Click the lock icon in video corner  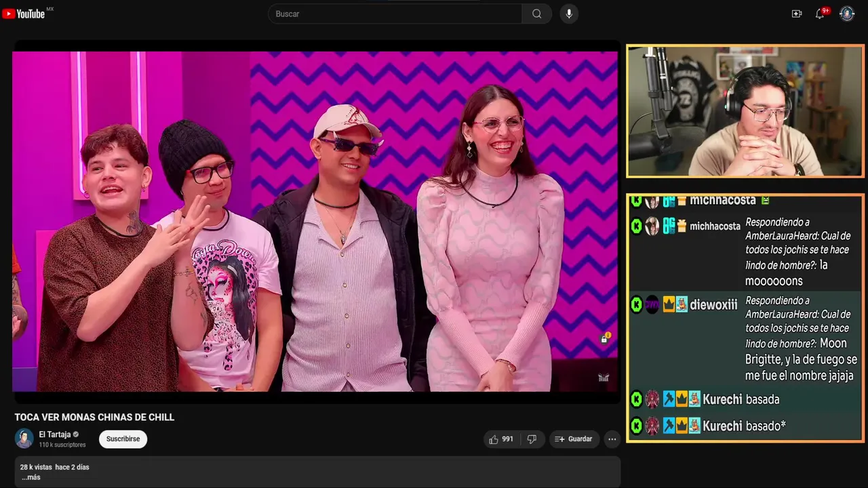coord(604,338)
